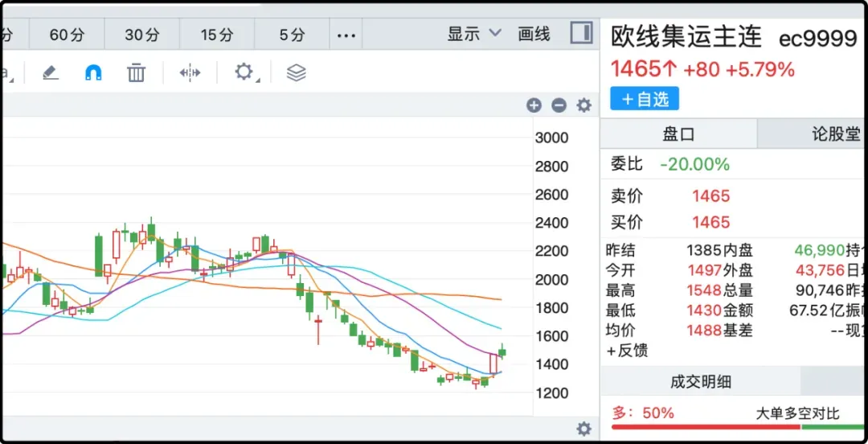Image resolution: width=868 pixels, height=444 pixels.
Task: Click the +反馈 feedback link
Action: click(628, 350)
